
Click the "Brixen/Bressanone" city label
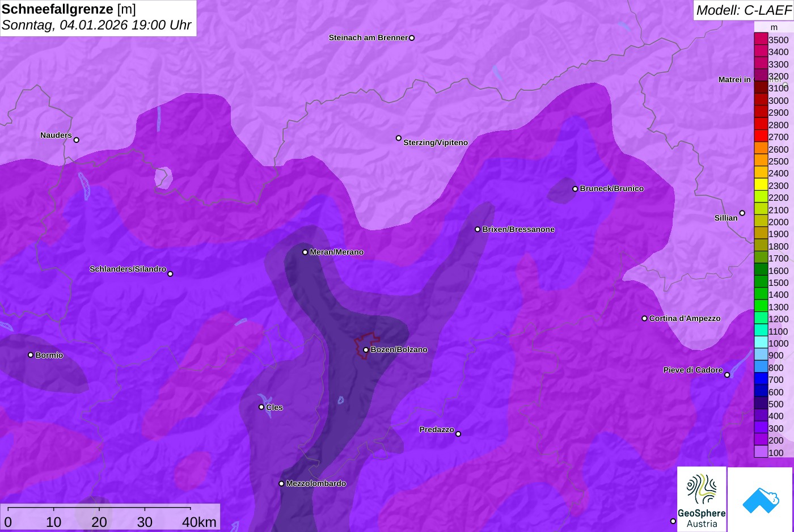(x=518, y=230)
